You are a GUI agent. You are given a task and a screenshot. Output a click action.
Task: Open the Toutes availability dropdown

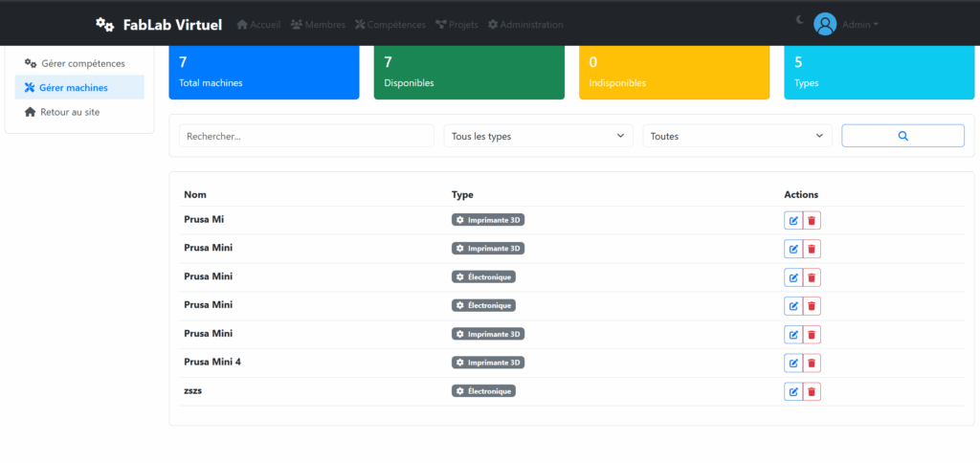pyautogui.click(x=738, y=136)
